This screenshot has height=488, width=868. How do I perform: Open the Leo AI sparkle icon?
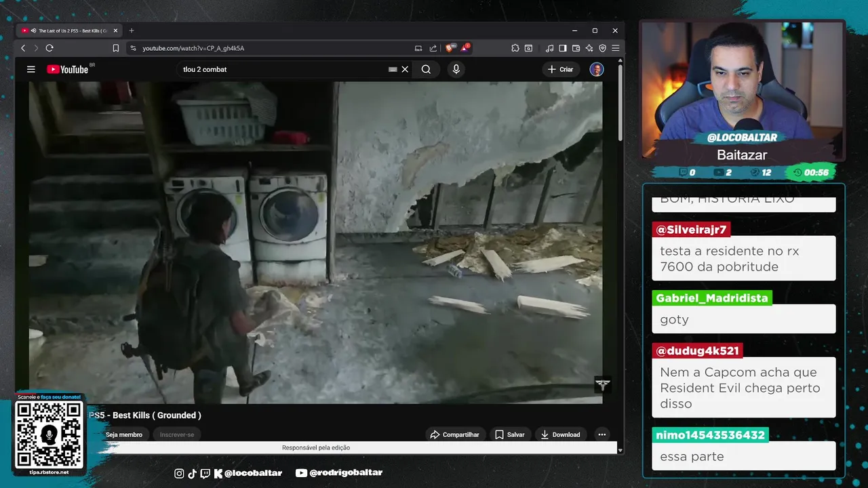[589, 48]
